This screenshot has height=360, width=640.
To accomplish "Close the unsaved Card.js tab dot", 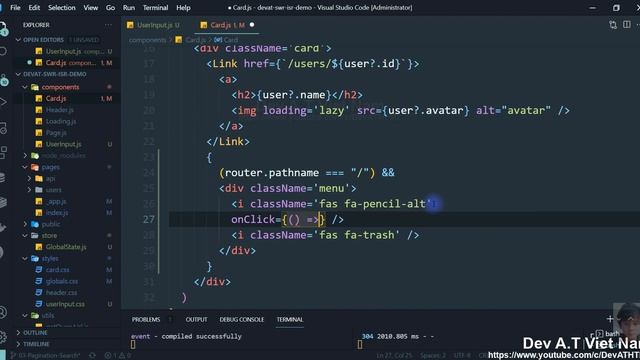I will [252, 25].
